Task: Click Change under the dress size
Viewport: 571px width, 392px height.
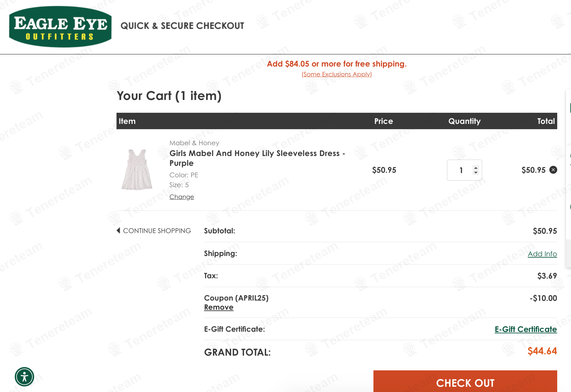Action: (x=181, y=197)
